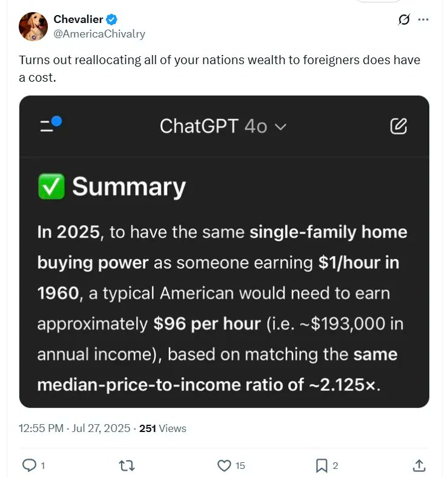Share the tweet via share icon
This screenshot has height=478, width=448.
pos(418,465)
